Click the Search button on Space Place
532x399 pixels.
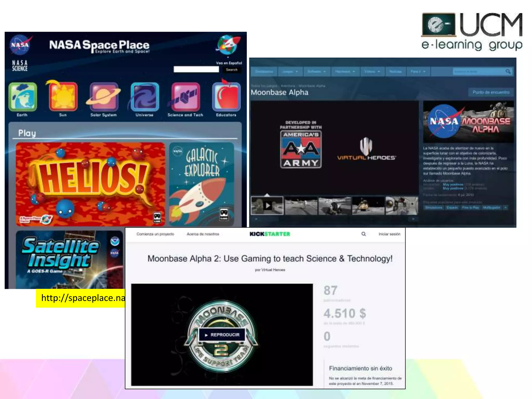231,70
